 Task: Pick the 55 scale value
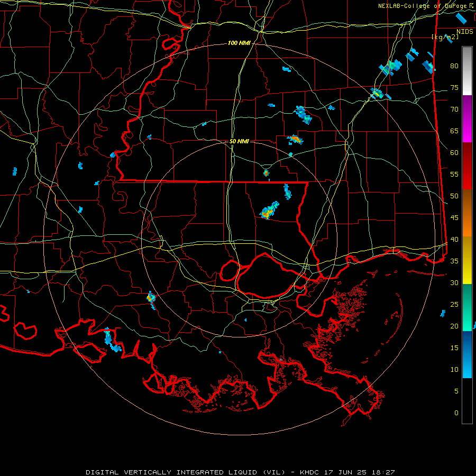point(454,175)
